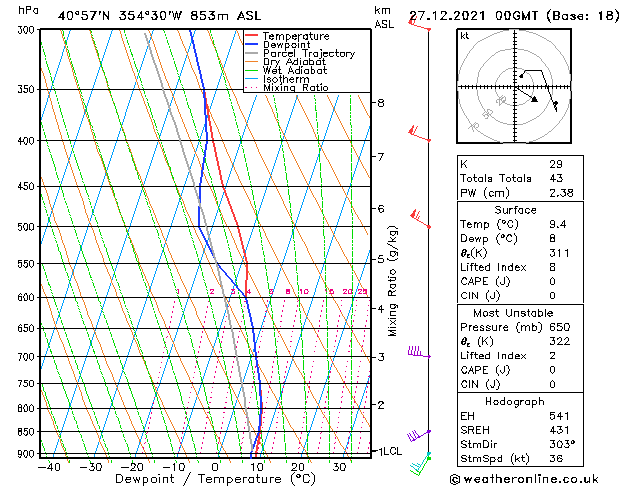Click the 1LCL marker on the height axis

(390, 451)
